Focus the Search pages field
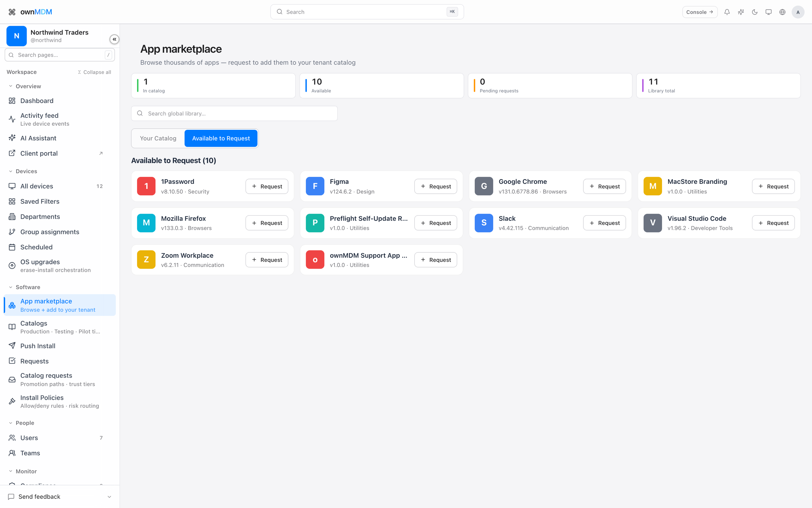Viewport: 812px width, 508px height. (60, 55)
